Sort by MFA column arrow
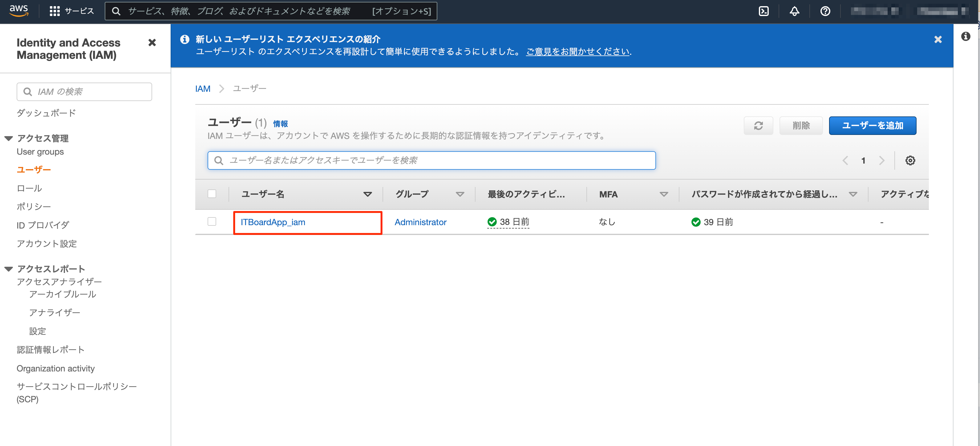 pos(663,194)
